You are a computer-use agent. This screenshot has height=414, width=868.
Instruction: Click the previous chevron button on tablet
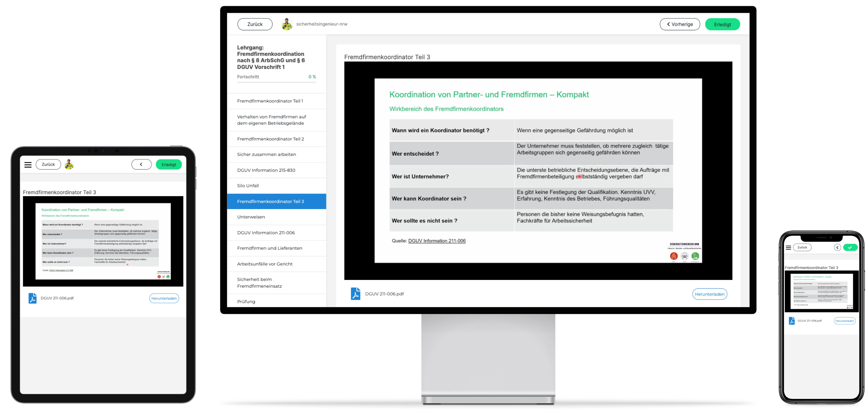[x=141, y=165]
